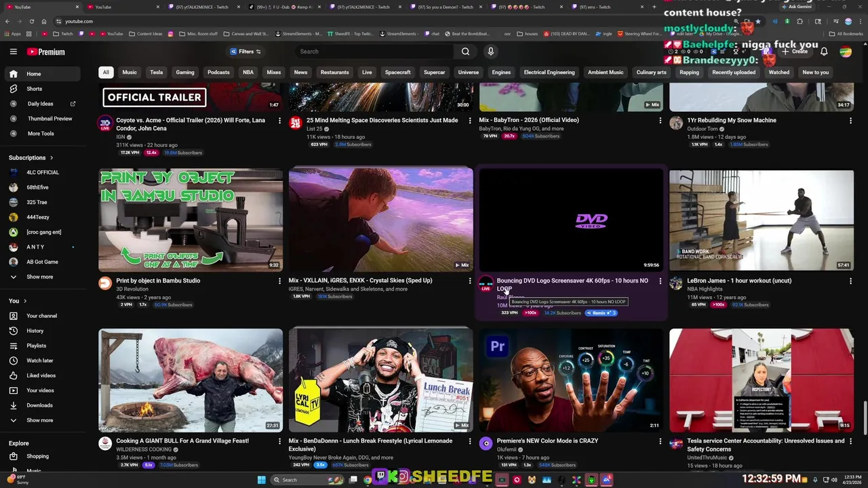The height and width of the screenshot is (488, 868).
Task: Go to Home in the sidebar
Action: coord(42,74)
